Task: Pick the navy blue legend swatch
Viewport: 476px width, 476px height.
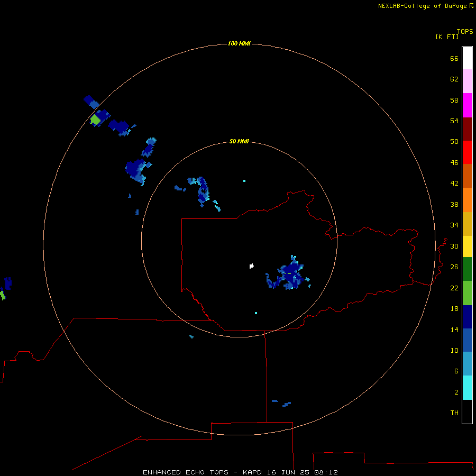Action: point(467,317)
